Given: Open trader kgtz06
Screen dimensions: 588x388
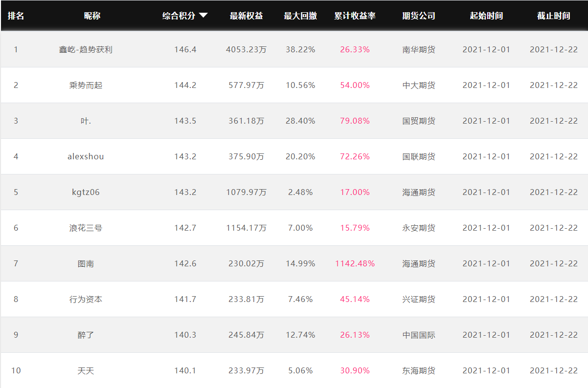Looking at the screenshot, I should 86,192.
